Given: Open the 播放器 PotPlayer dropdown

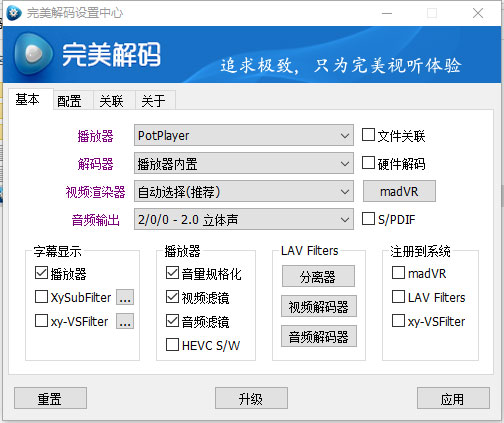Looking at the screenshot, I should 244,135.
